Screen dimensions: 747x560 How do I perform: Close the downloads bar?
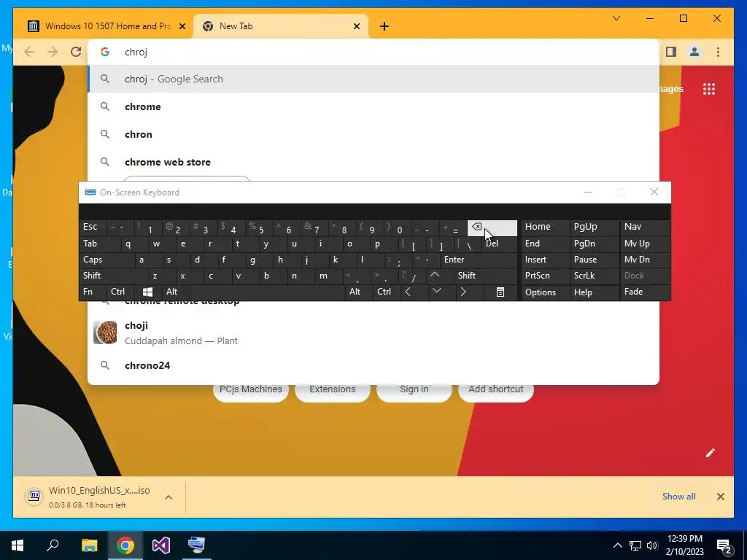pyautogui.click(x=721, y=497)
